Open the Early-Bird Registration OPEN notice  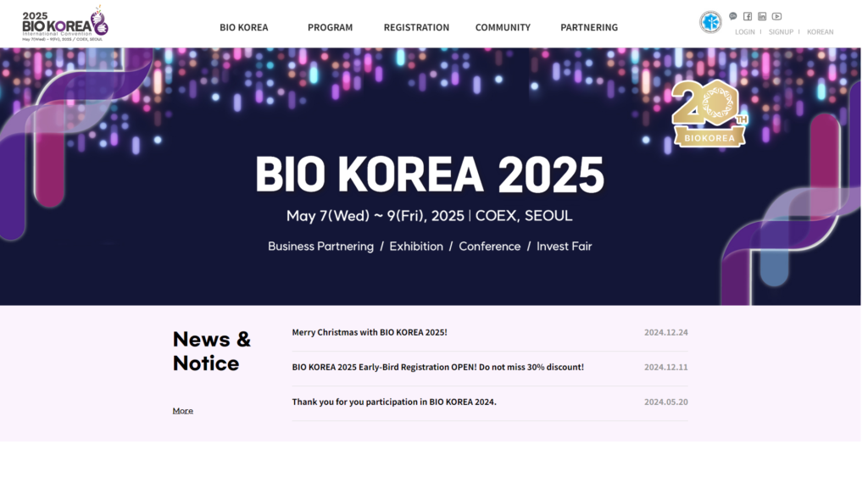pos(438,367)
